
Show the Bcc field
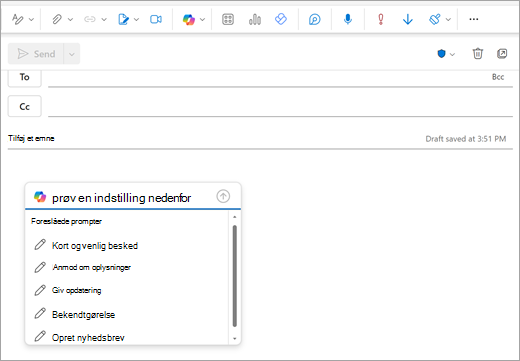(498, 77)
